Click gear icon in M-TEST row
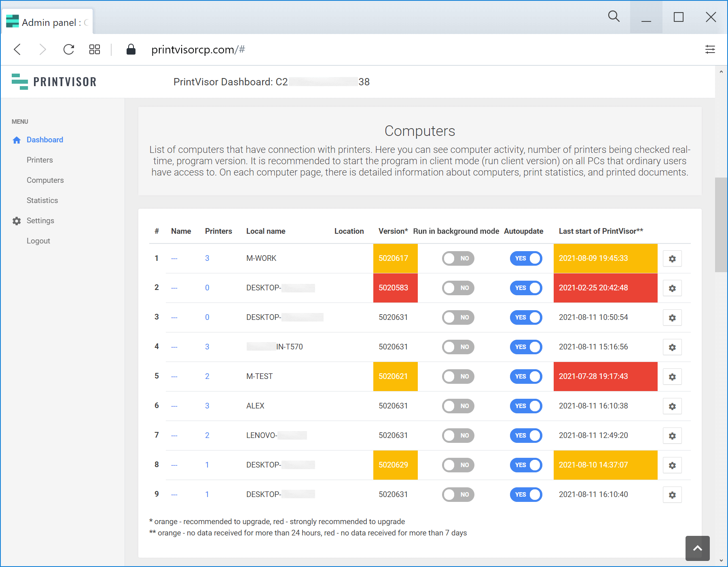 click(672, 377)
